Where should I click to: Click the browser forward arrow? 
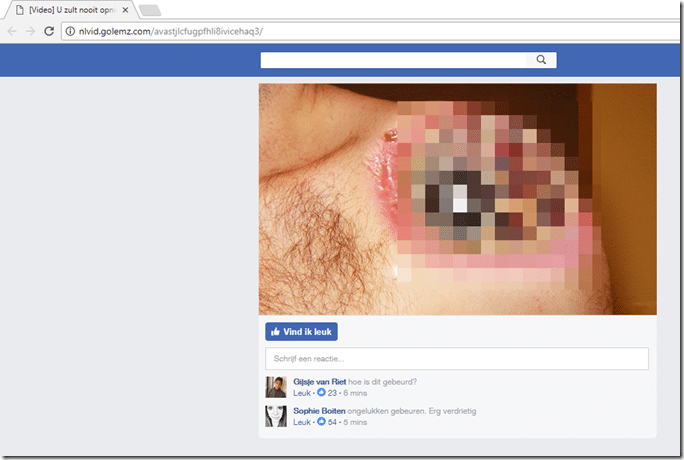pos(30,31)
